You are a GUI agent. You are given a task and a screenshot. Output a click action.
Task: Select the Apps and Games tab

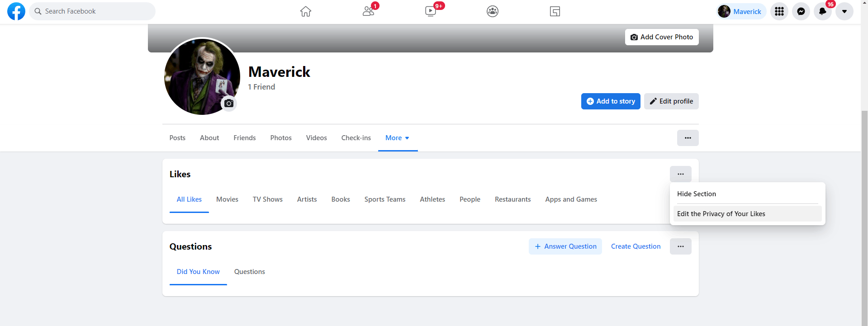[571, 199]
